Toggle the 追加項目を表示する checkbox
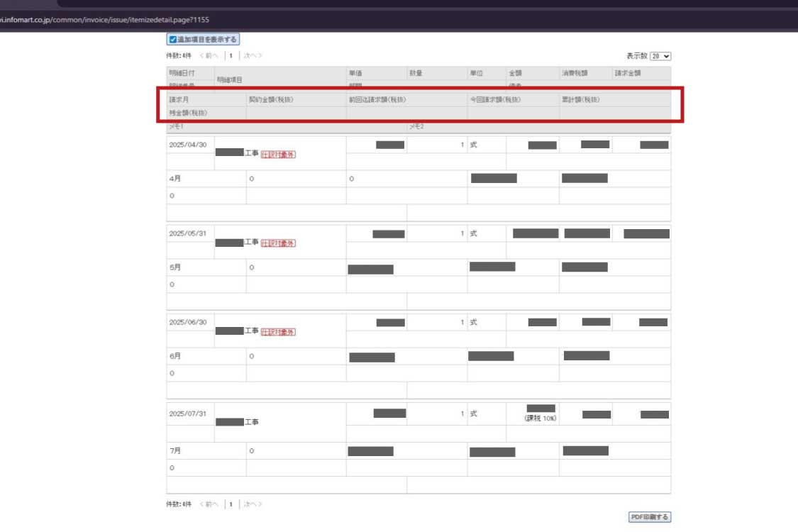798x532 pixels. [172, 40]
